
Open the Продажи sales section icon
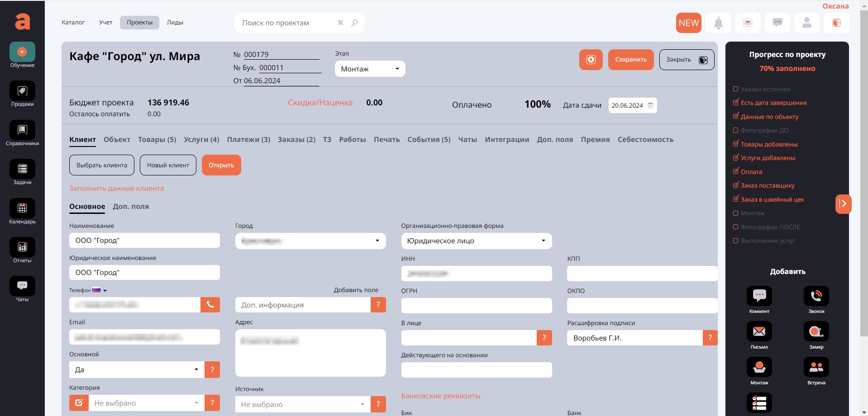(22, 91)
